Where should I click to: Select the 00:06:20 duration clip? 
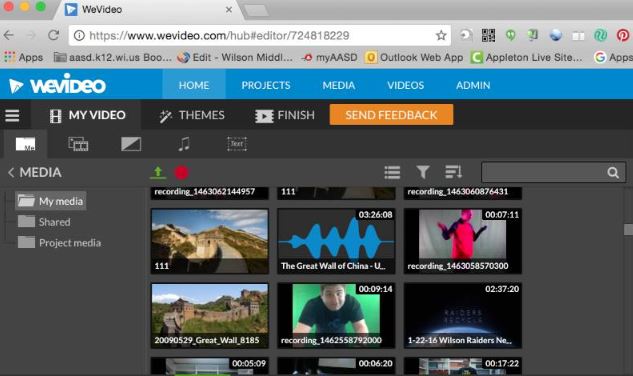pos(336,366)
